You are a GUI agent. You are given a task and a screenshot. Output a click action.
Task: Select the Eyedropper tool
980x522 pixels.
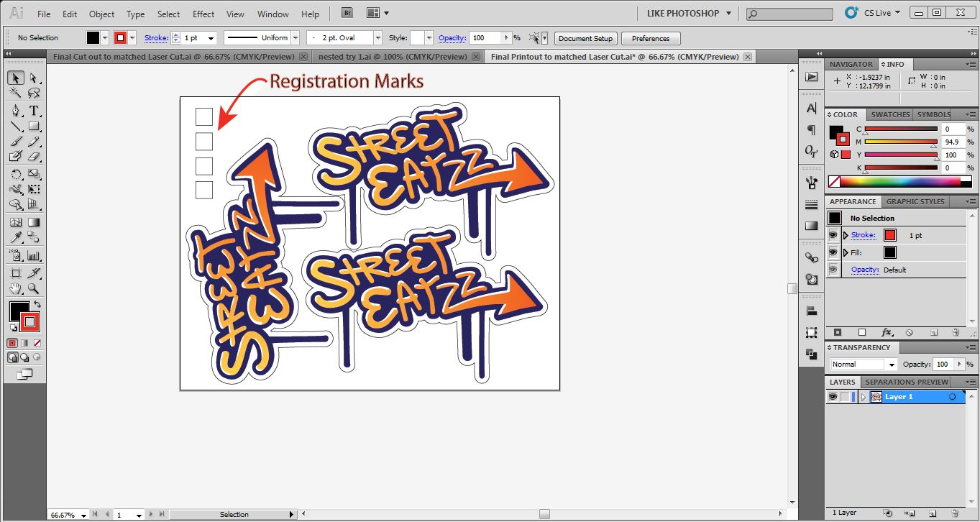16,237
